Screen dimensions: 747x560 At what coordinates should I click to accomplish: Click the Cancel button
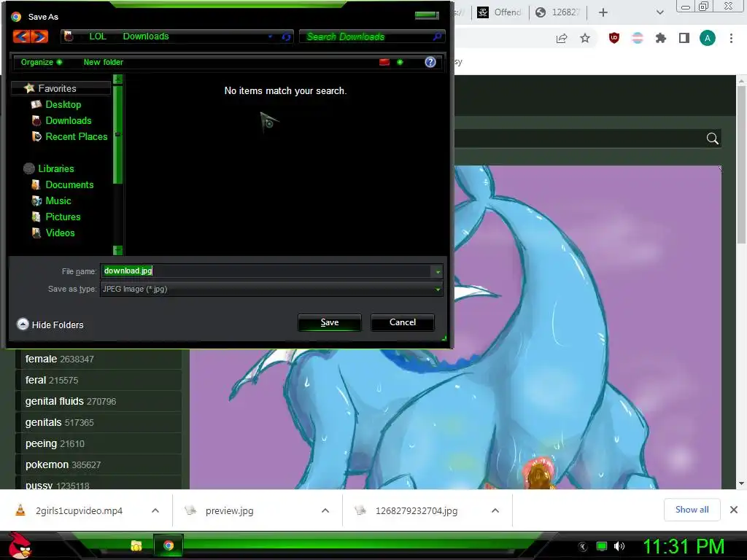pyautogui.click(x=403, y=322)
